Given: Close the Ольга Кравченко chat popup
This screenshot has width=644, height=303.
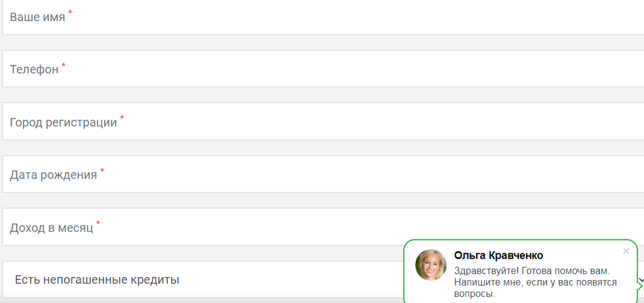Looking at the screenshot, I should click(626, 251).
